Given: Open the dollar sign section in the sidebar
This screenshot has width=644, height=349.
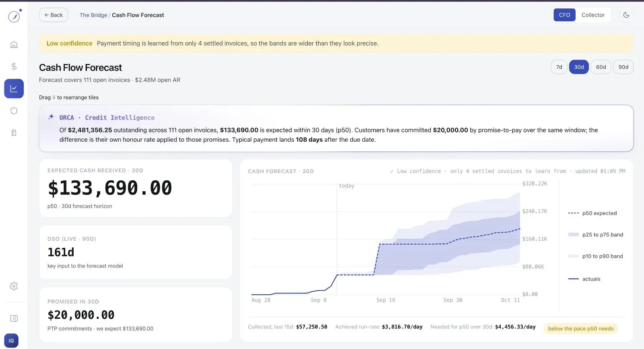Looking at the screenshot, I should 14,66.
